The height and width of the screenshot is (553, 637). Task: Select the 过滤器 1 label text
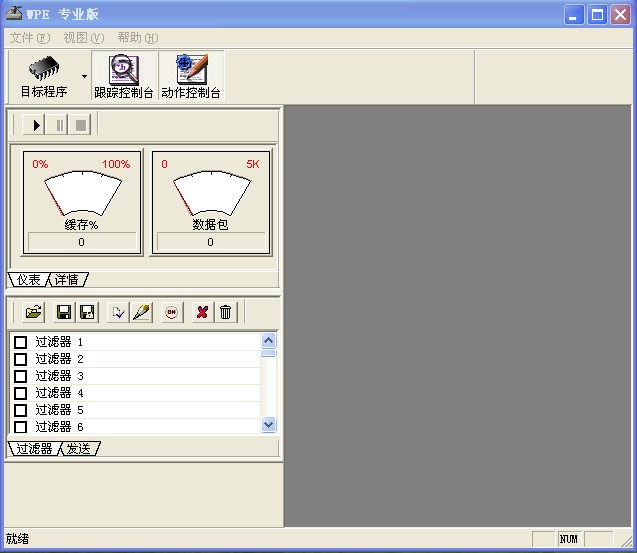pyautogui.click(x=59, y=342)
